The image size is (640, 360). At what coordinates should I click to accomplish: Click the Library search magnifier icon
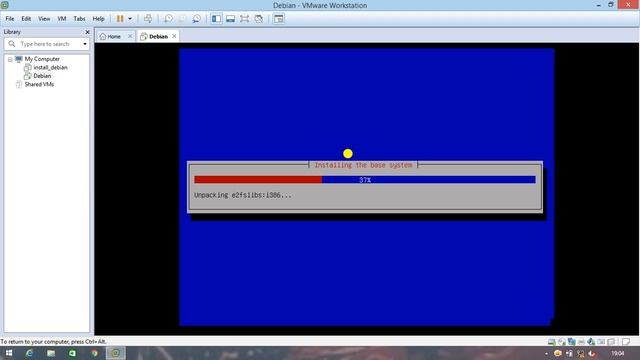[12, 44]
